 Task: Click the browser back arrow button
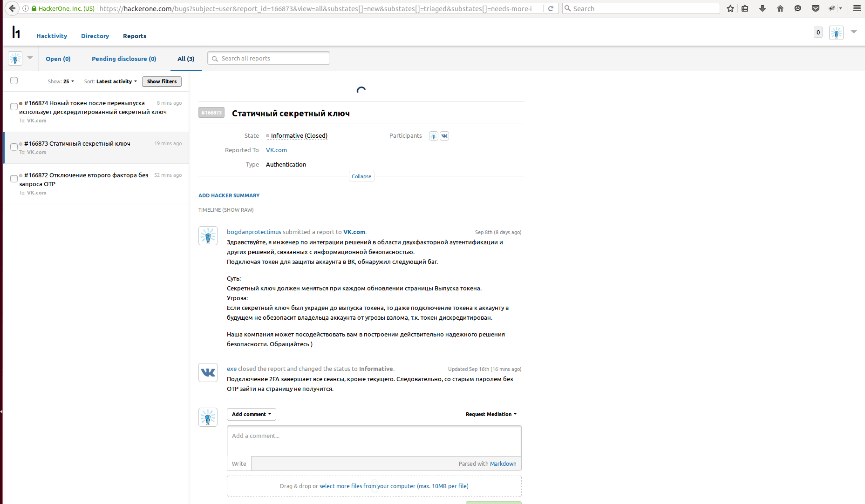pos(13,8)
